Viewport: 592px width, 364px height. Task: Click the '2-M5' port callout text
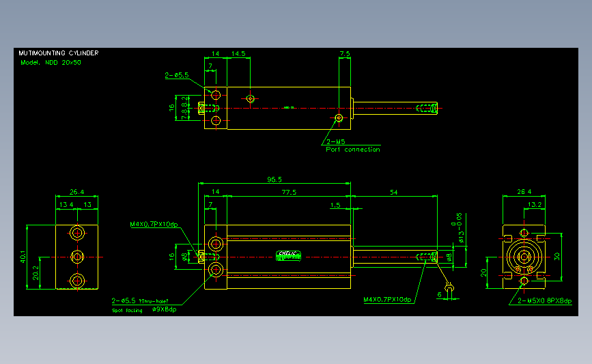pyautogui.click(x=336, y=141)
